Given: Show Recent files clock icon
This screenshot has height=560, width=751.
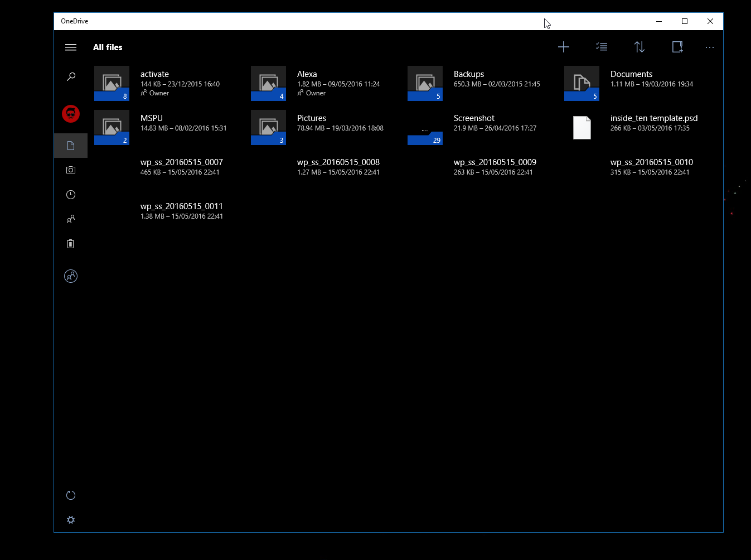Looking at the screenshot, I should (71, 195).
